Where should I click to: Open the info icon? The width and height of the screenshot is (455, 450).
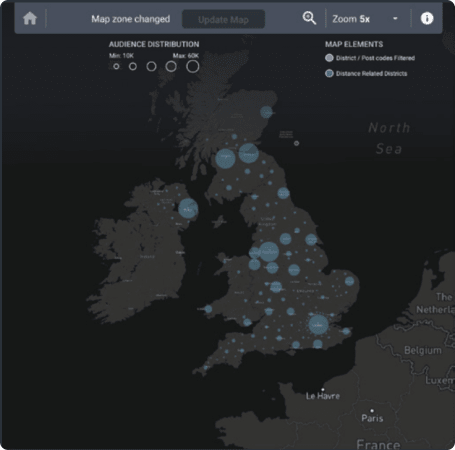tap(427, 18)
